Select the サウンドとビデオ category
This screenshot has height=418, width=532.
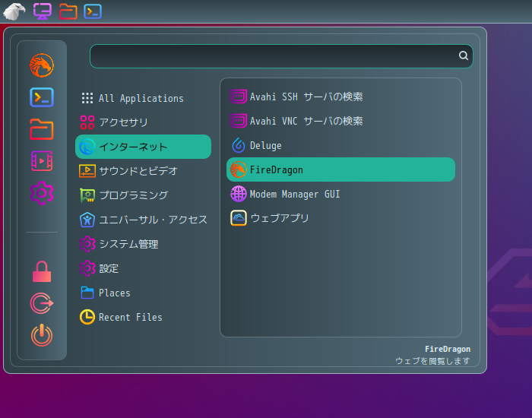143,171
